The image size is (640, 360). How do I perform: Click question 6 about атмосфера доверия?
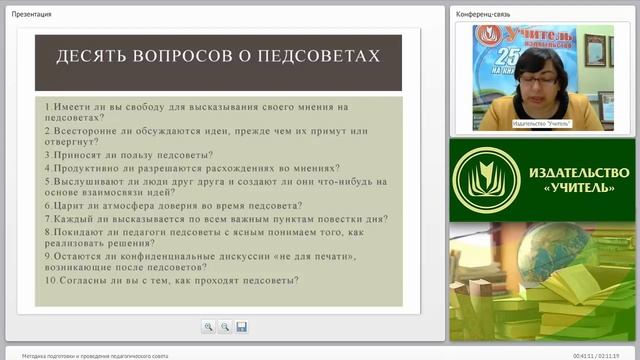[173, 206]
